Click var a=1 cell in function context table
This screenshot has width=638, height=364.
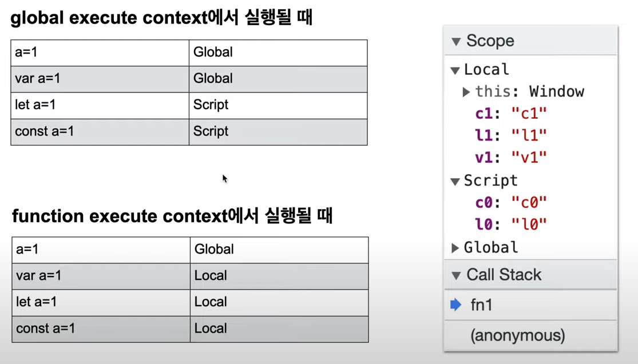(101, 276)
